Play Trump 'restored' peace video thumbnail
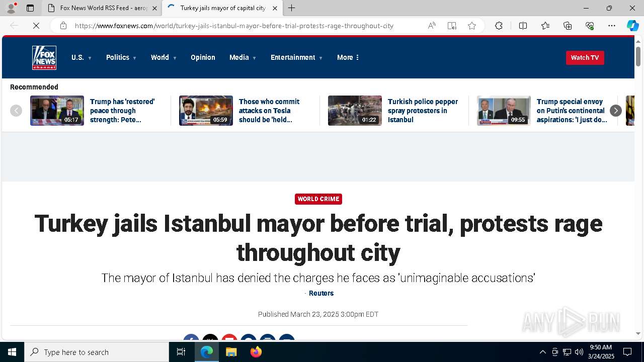Viewport: 644px width, 362px height. pos(57,111)
